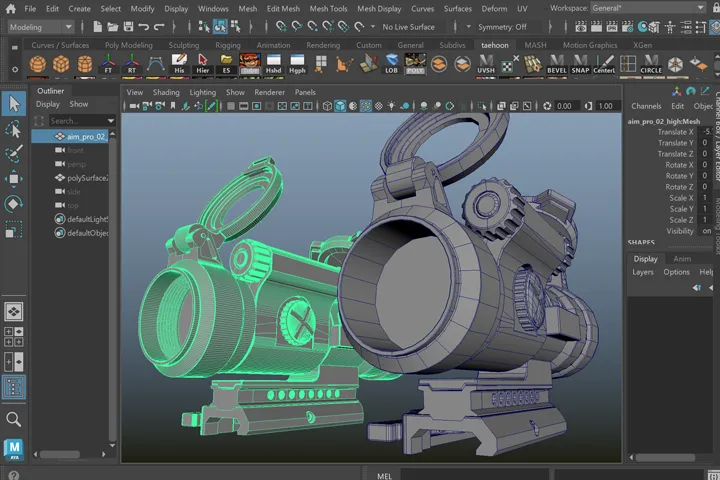Switch to the Poly Modeling shelf tab
The height and width of the screenshot is (480, 720).
pos(129,45)
